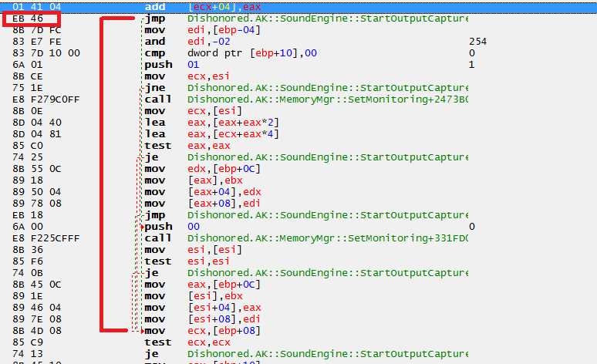Click the bytes '85 C0'

point(28,146)
